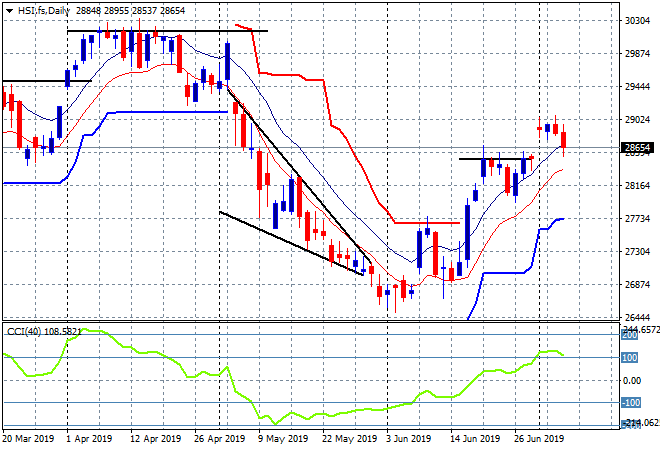
Task: Click price axis label 26444
Action: [x=637, y=317]
